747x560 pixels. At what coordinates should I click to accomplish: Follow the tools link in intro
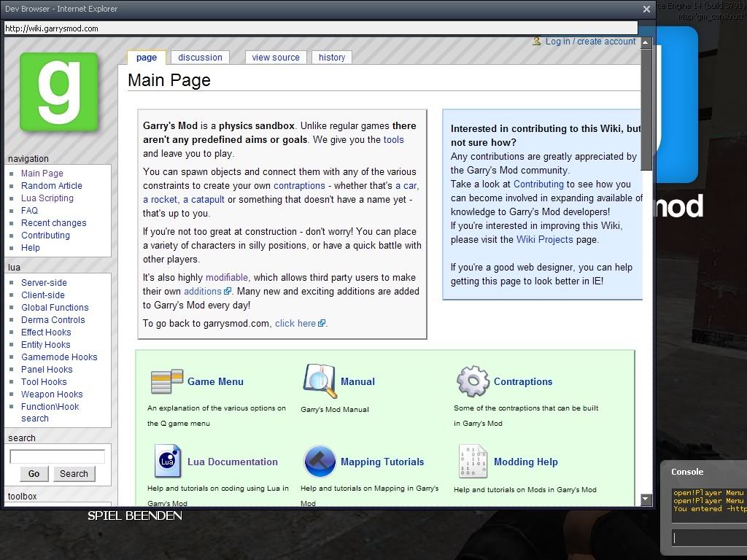coord(393,139)
